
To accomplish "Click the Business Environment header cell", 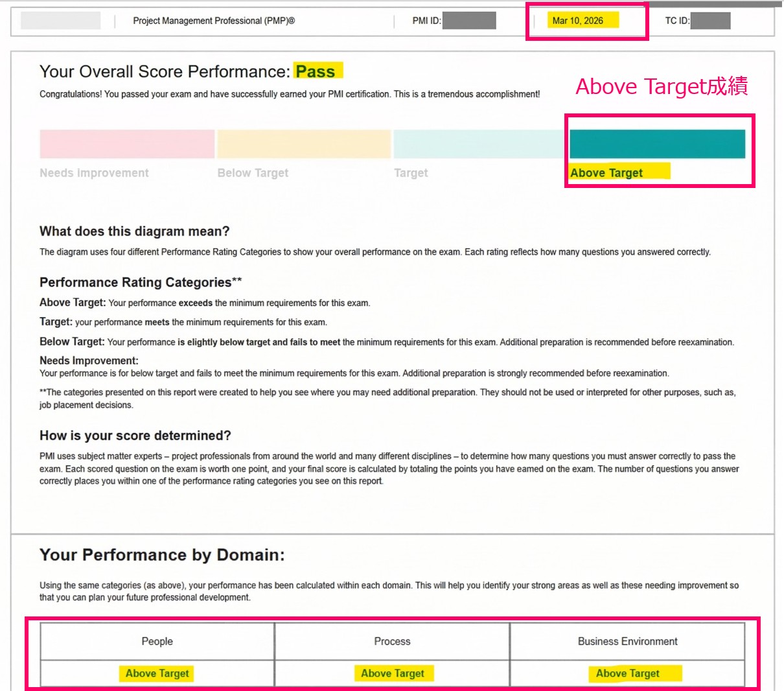I will 627,641.
